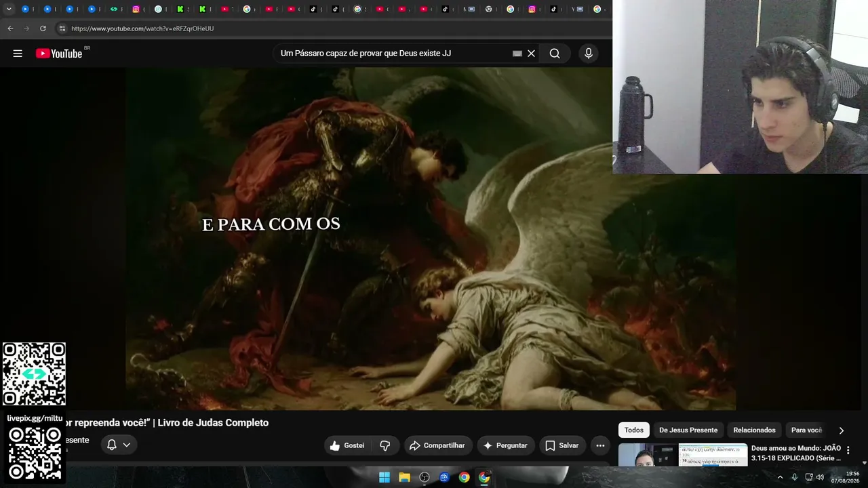Open the on-screen keyboard in search box
868x488 pixels.
tap(517, 54)
